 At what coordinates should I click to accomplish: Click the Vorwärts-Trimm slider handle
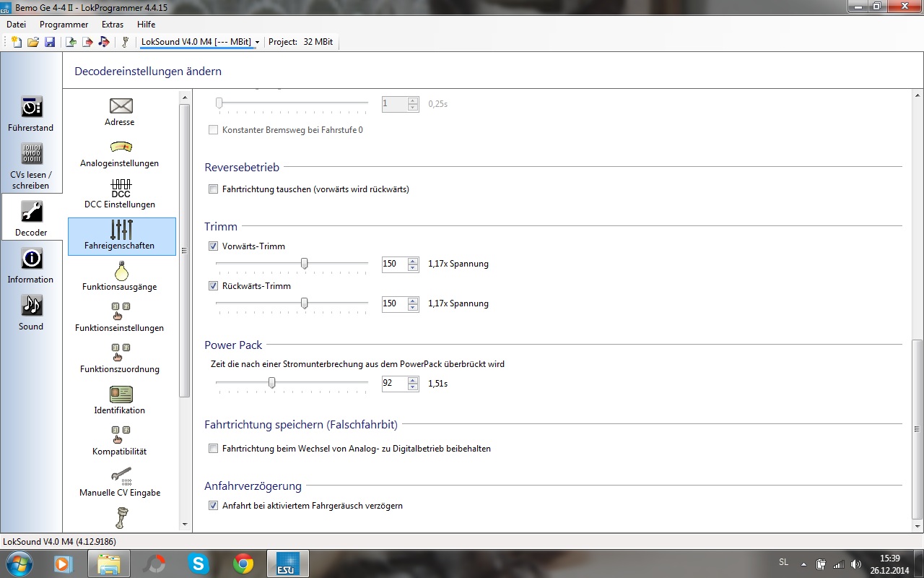pyautogui.click(x=305, y=264)
